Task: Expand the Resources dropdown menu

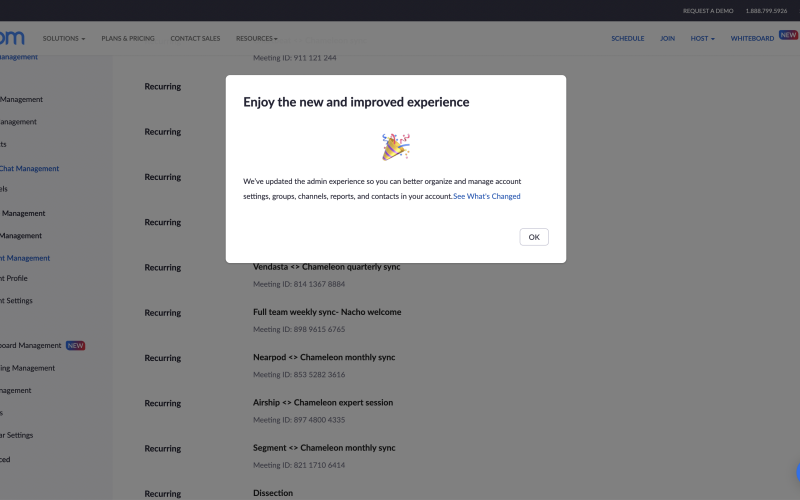Action: (x=256, y=38)
